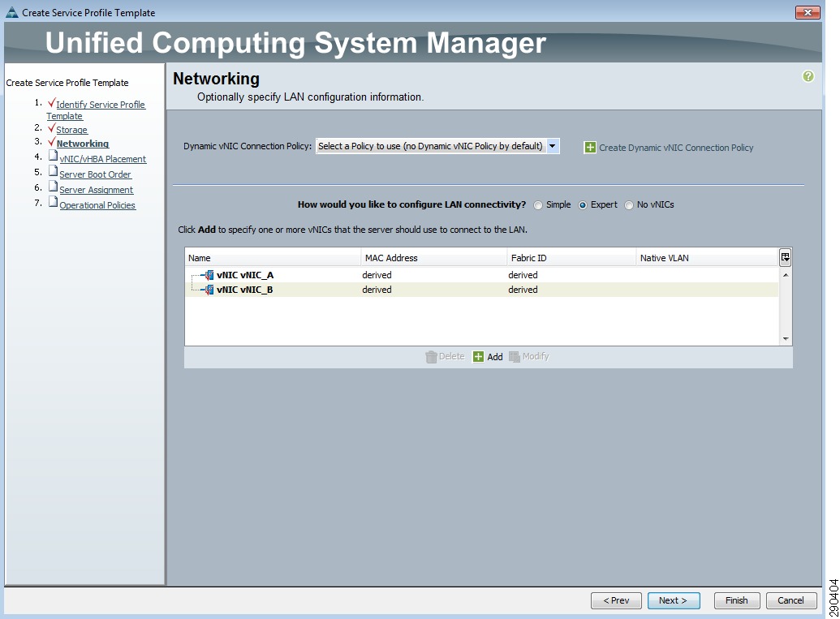Image resolution: width=840 pixels, height=619 pixels.
Task: Click the red checkmark beside Networking step
Action: pyautogui.click(x=51, y=142)
